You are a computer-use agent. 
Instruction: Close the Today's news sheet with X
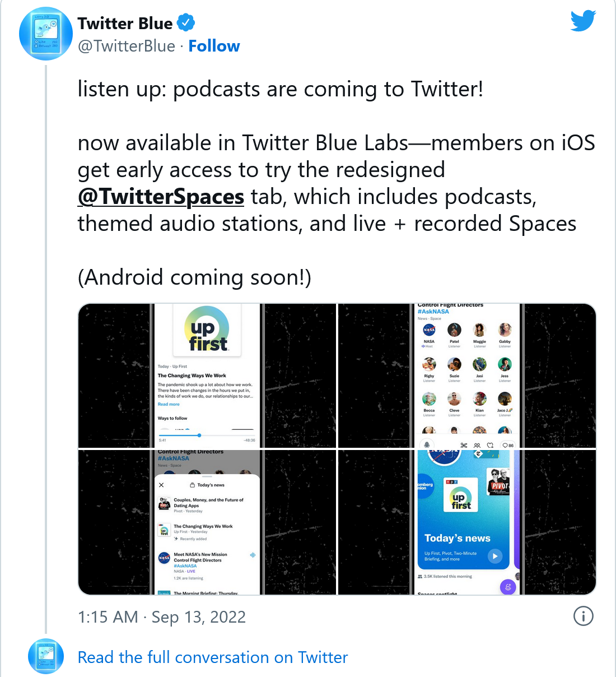161,485
